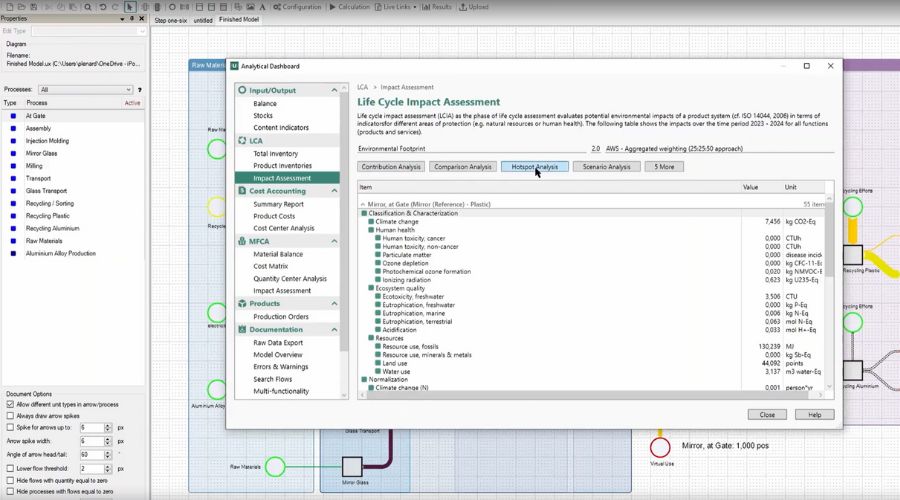This screenshot has height=500, width=900.
Task: Collapse the Products section
Action: (334, 304)
